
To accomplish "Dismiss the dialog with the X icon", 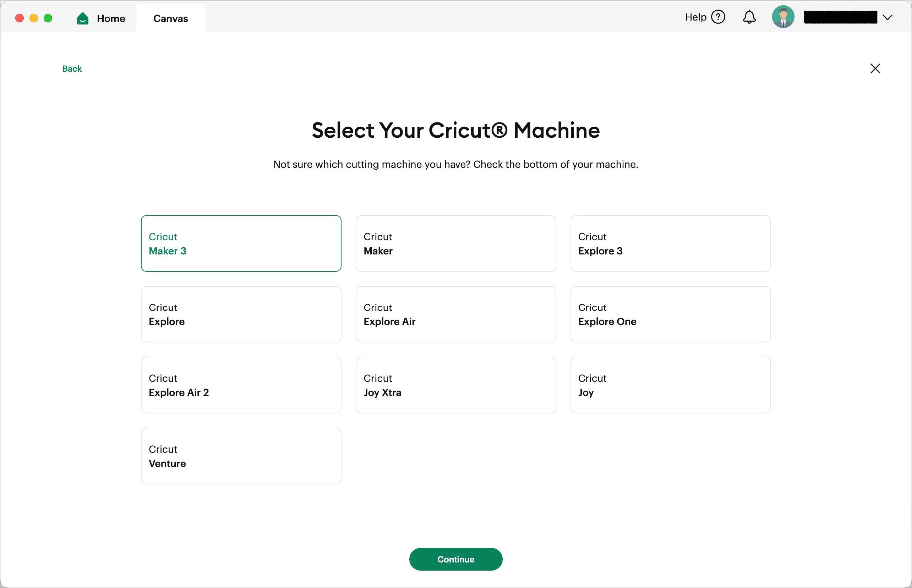I will click(875, 69).
